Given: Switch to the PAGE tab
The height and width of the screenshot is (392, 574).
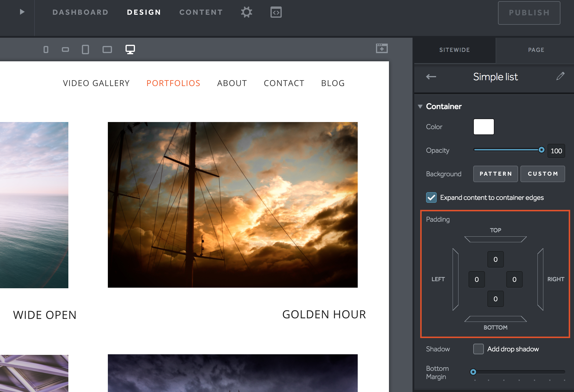Looking at the screenshot, I should 536,50.
